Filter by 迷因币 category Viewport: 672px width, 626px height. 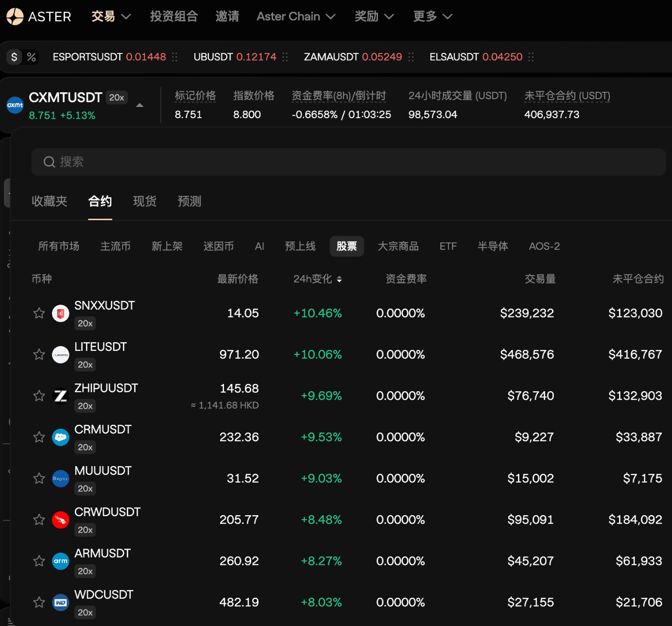[219, 246]
